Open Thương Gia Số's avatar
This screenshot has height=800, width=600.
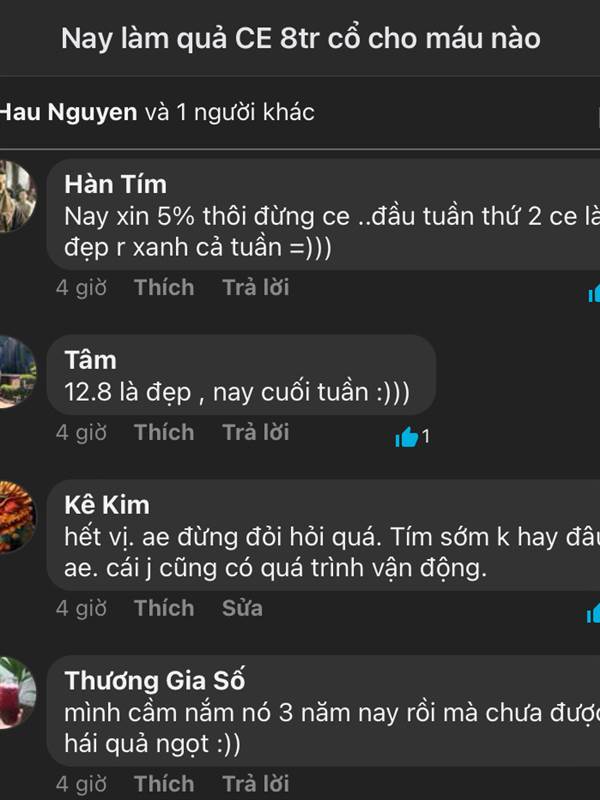(17, 693)
